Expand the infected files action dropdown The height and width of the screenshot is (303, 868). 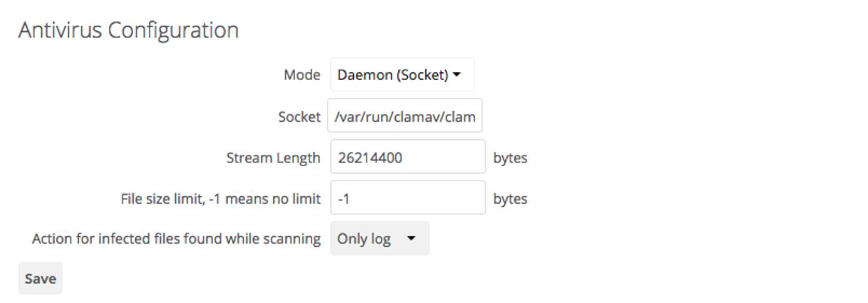[380, 238]
